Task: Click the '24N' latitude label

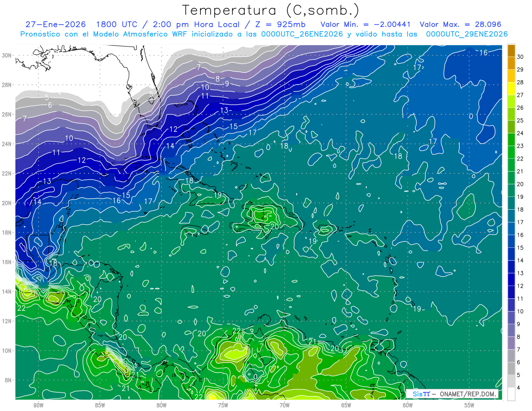Action: (7, 144)
